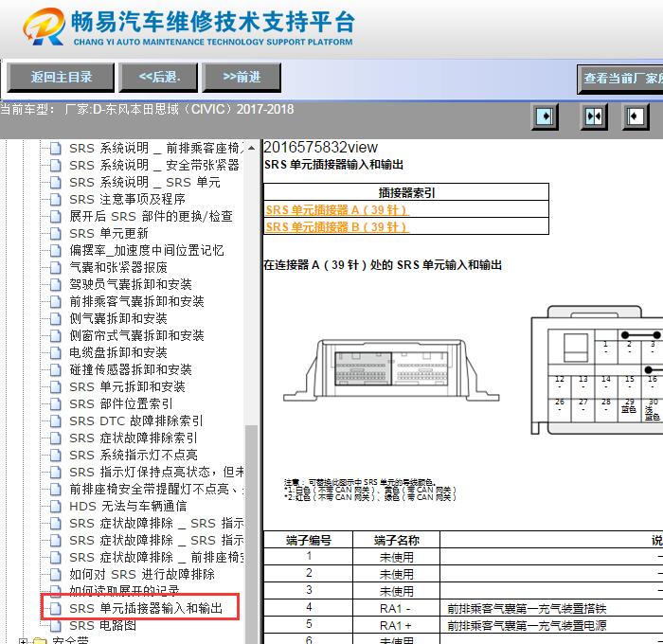This screenshot has height=644, width=663.
Task: Open 如何对 SRS 进行故障排除
Action: [x=142, y=574]
